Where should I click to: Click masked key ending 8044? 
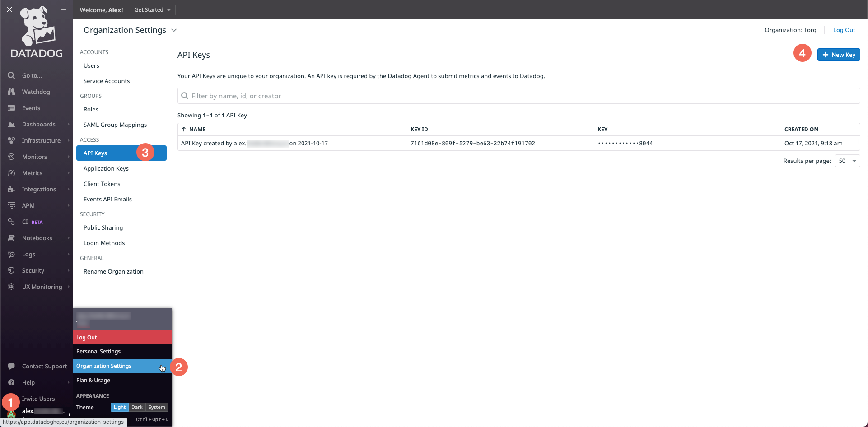[625, 143]
